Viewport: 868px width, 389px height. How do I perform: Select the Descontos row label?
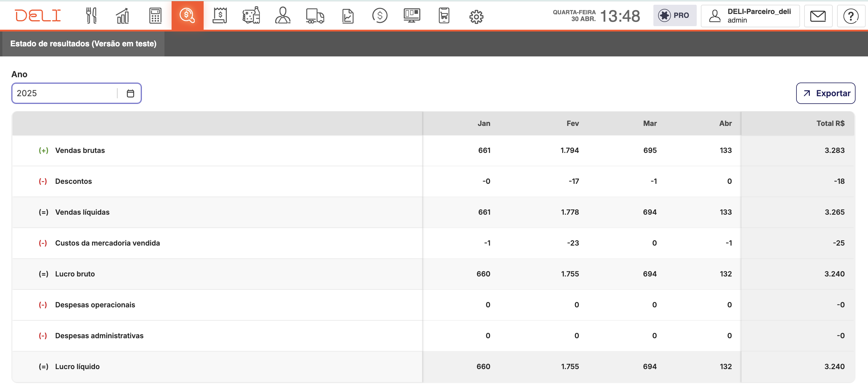click(73, 181)
